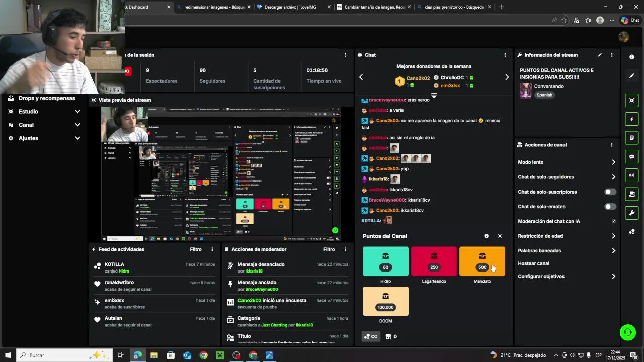Switch to 'cien pies prehistorico' search tab
The height and width of the screenshot is (362, 644).
453,7
